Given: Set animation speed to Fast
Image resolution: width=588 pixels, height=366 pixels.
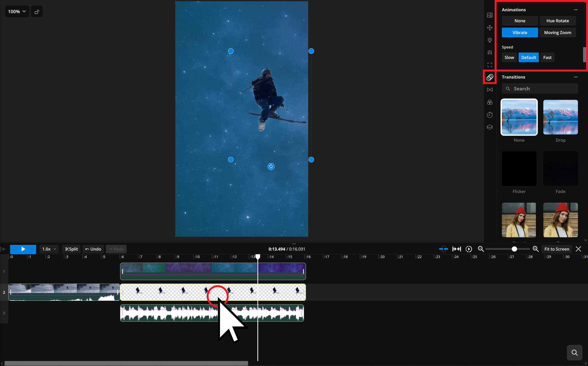Looking at the screenshot, I should [x=547, y=57].
